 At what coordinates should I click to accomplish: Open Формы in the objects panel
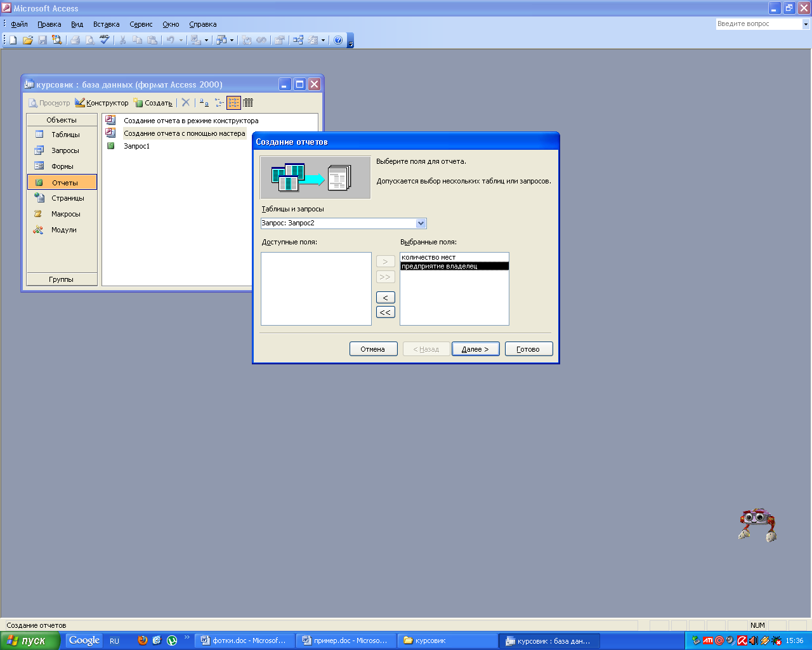coord(62,166)
